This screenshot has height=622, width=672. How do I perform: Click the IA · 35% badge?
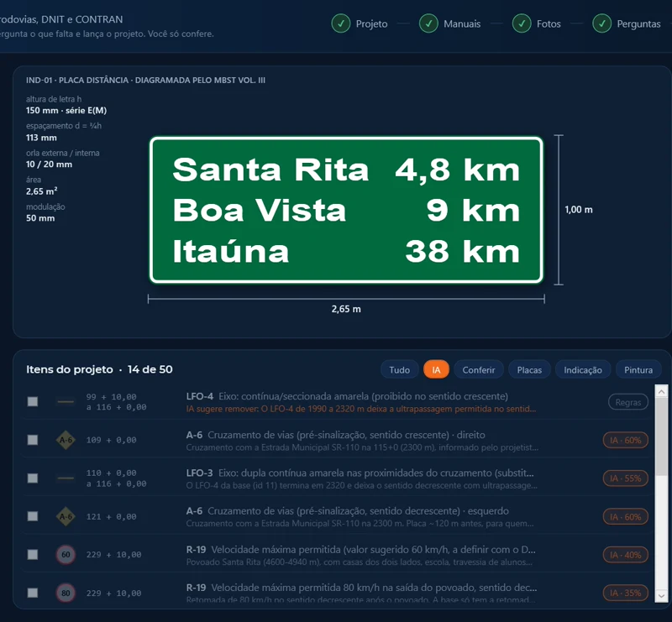[625, 593]
